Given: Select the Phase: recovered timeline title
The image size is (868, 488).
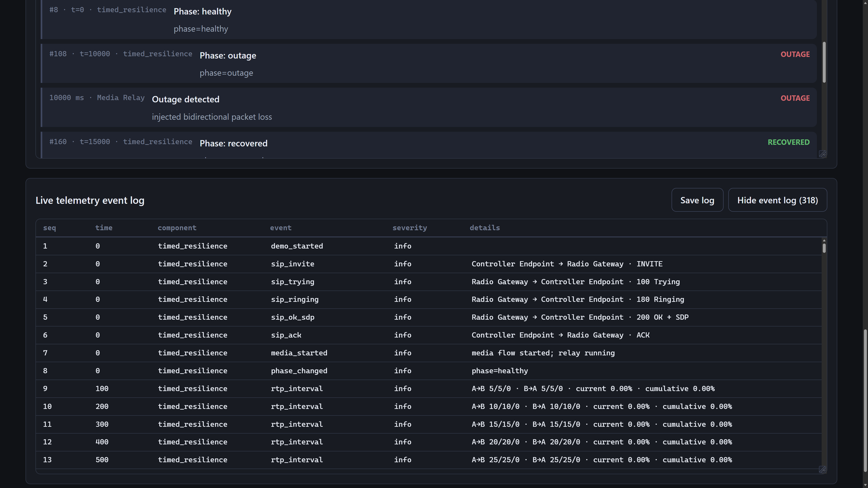Looking at the screenshot, I should pyautogui.click(x=234, y=143).
